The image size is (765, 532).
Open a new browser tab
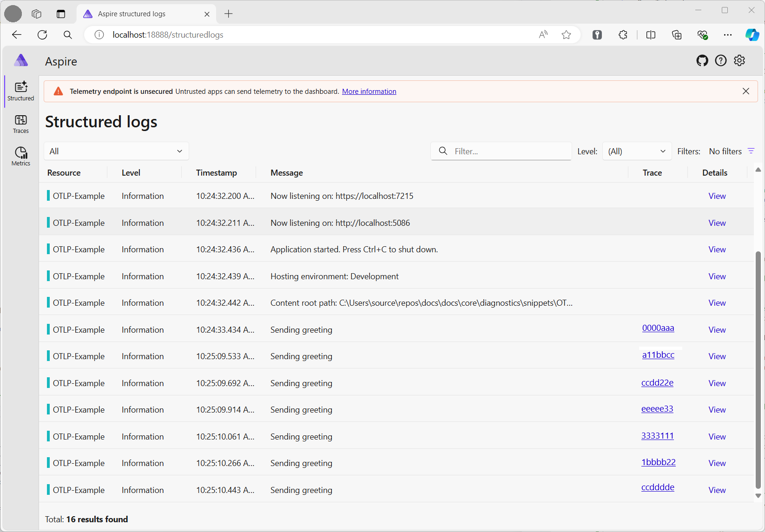[x=228, y=14]
